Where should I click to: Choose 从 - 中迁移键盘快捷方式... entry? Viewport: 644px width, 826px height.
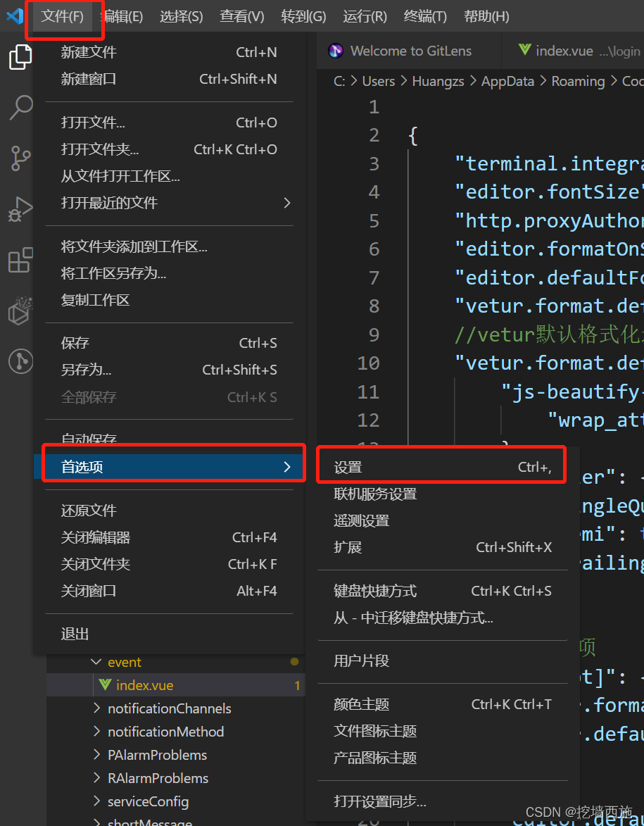coord(442,618)
